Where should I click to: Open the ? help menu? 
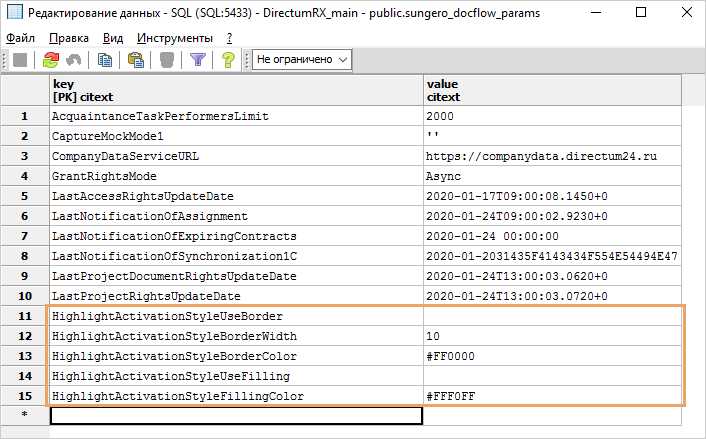(229, 37)
